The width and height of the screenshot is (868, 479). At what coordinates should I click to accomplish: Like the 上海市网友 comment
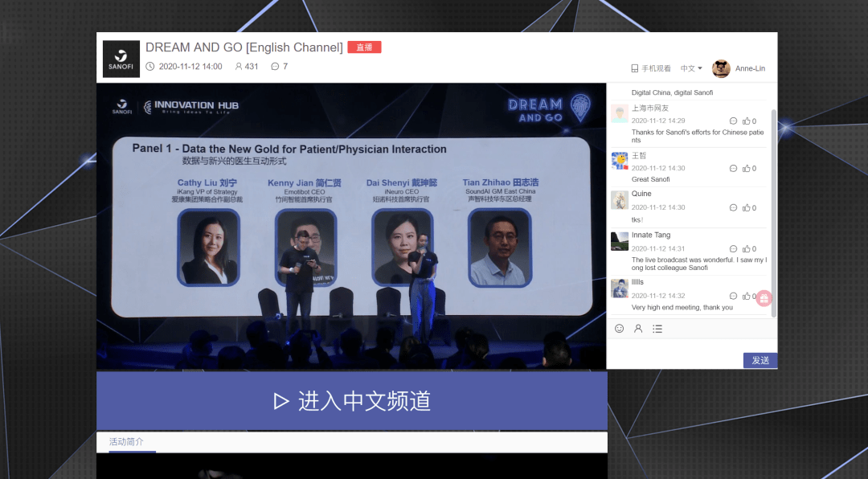point(747,121)
